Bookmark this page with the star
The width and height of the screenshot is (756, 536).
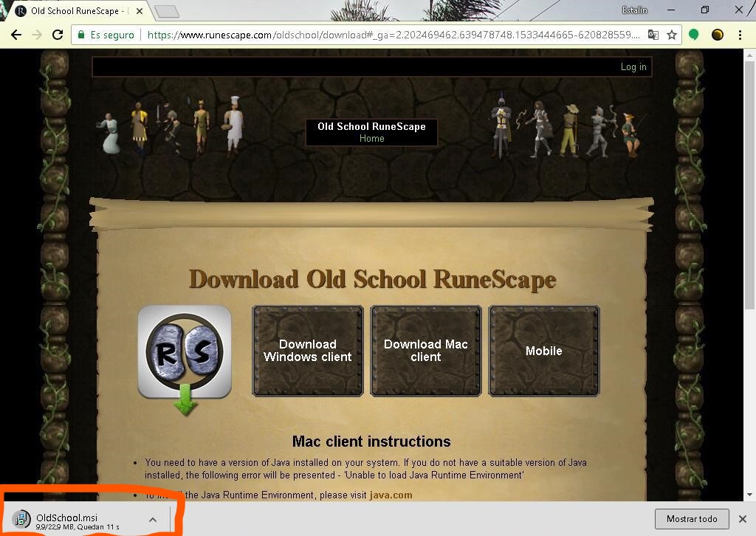coord(672,35)
